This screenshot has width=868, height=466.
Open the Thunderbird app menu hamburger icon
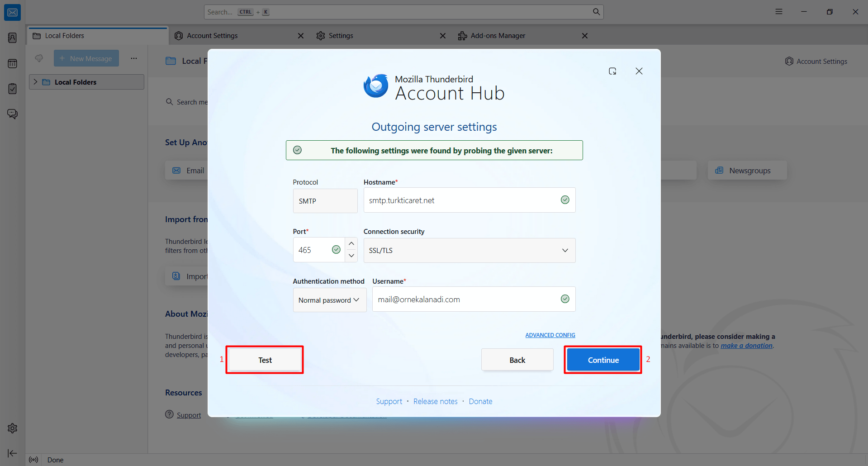point(778,12)
